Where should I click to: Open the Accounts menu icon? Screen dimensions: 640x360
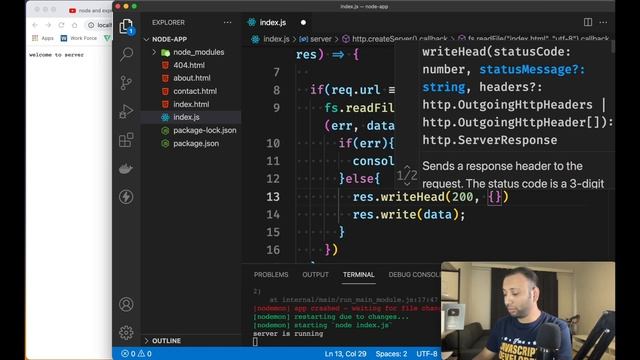coord(126,304)
